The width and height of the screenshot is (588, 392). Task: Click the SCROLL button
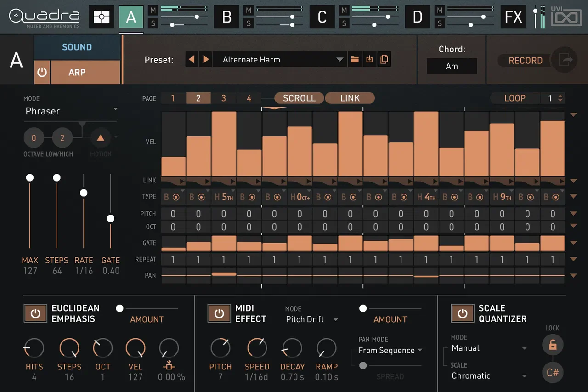point(299,98)
